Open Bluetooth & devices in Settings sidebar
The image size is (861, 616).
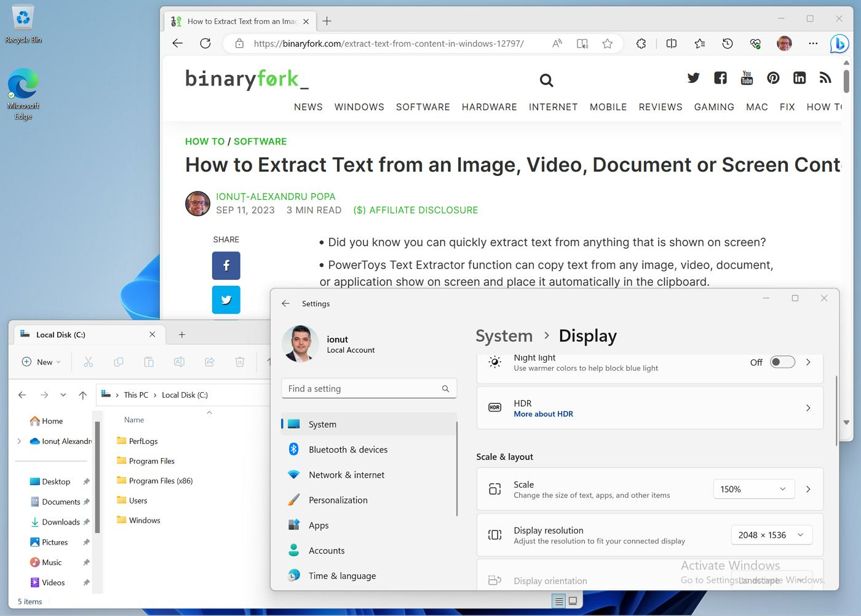point(348,449)
